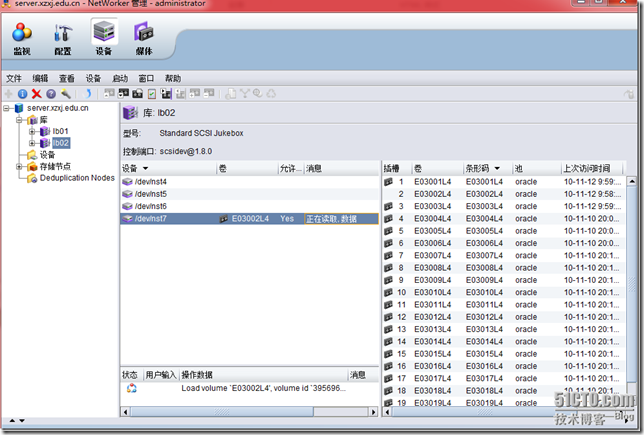Sort by 池 pool column header
Viewport: 644px width, 435px height.
[x=537, y=168]
